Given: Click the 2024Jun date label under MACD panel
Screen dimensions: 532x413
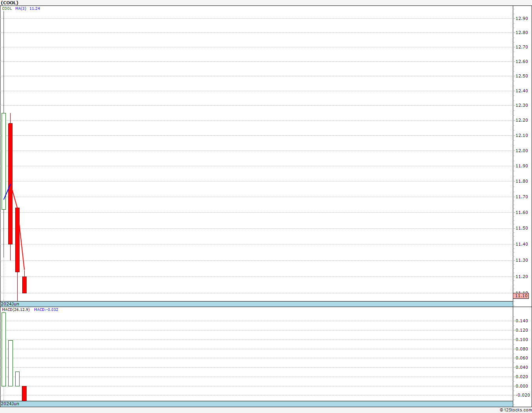Looking at the screenshot, I should tap(10, 404).
